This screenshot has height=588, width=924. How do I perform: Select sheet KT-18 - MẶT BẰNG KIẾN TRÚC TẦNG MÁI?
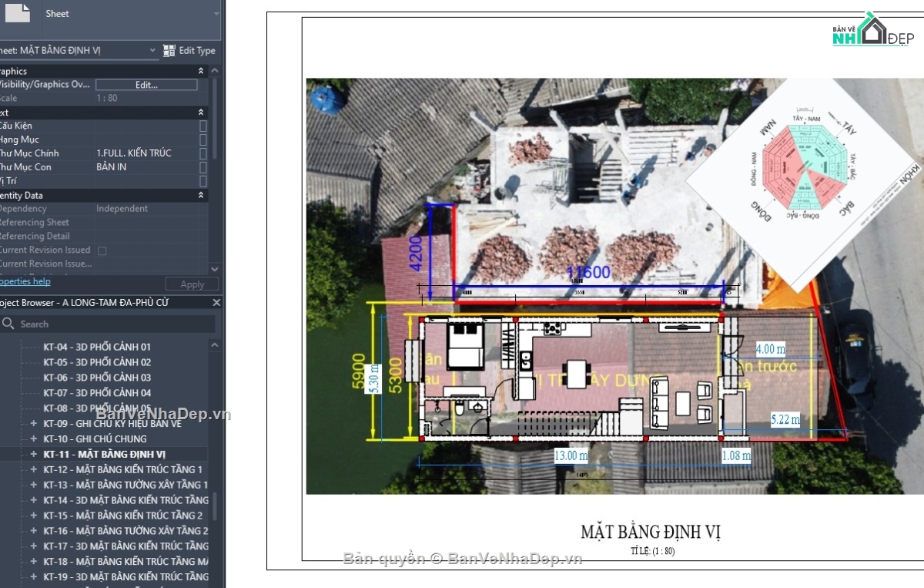[126, 562]
